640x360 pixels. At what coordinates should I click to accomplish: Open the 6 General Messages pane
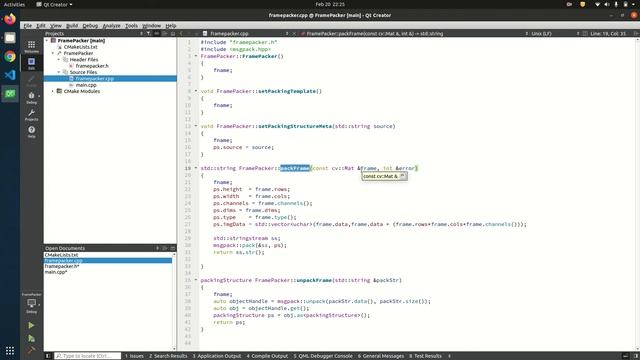(x=381, y=356)
